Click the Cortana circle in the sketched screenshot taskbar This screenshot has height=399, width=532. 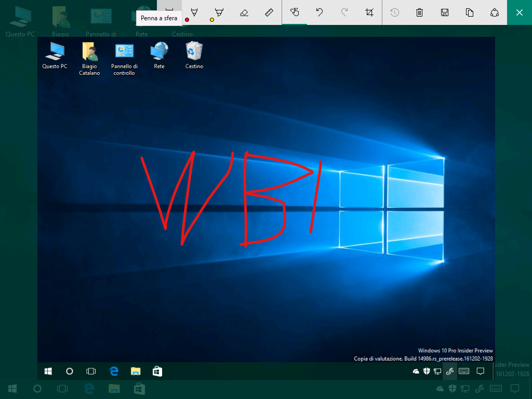pyautogui.click(x=70, y=371)
